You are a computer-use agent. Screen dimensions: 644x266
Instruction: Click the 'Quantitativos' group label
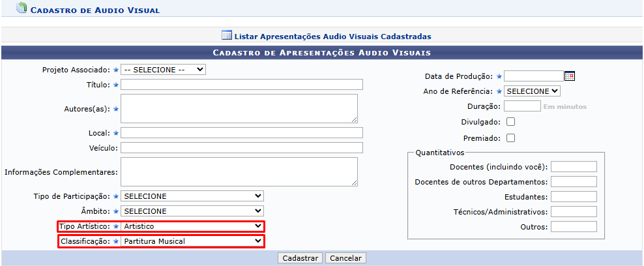(440, 153)
